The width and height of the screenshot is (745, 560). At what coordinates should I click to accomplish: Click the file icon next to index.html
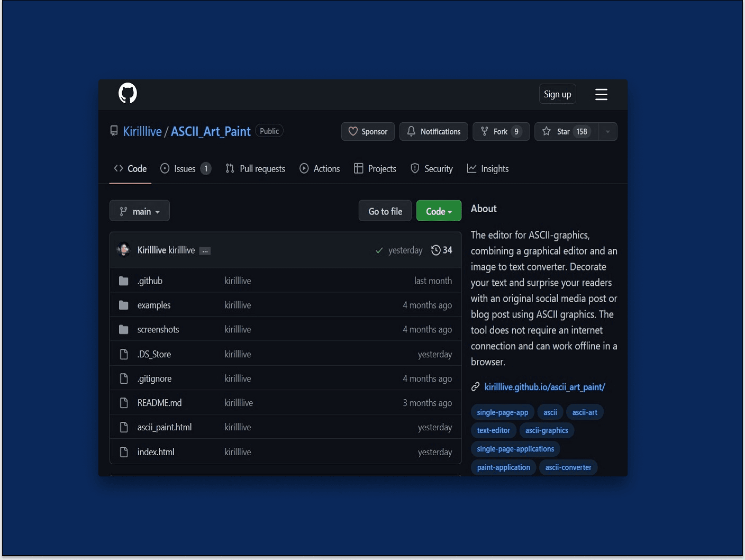[x=124, y=452]
